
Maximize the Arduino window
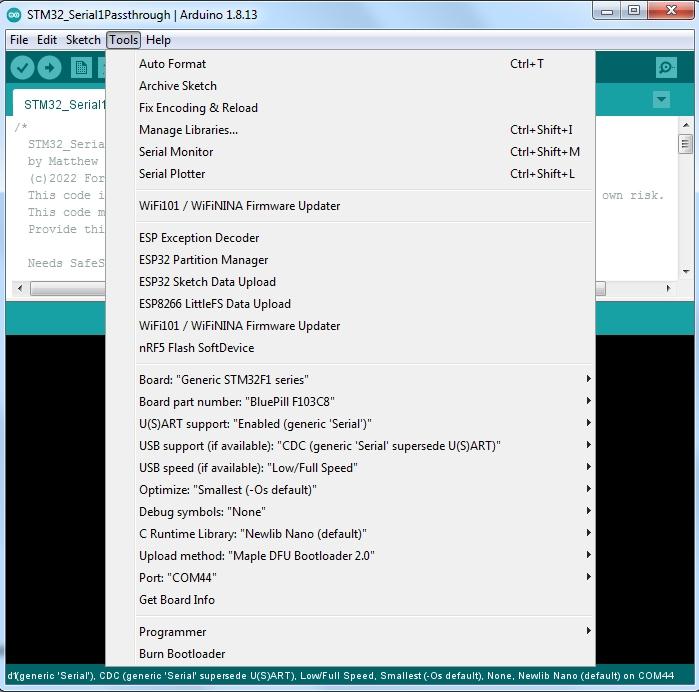[633, 10]
